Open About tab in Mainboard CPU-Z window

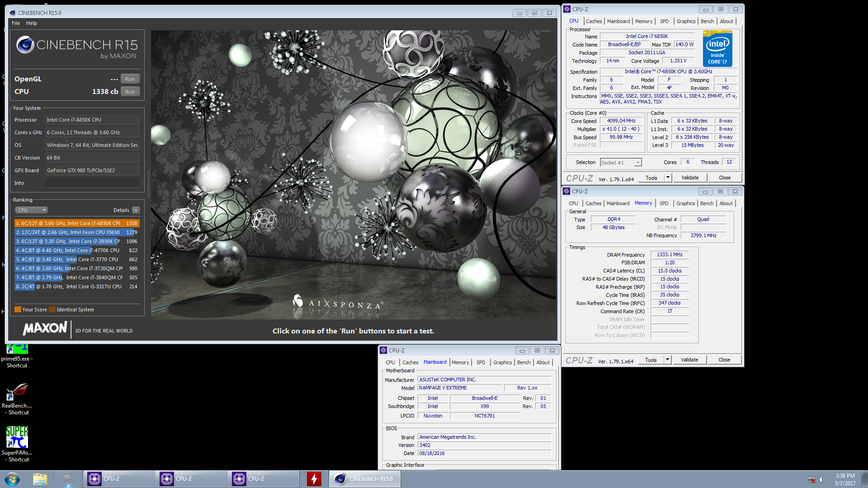[543, 362]
